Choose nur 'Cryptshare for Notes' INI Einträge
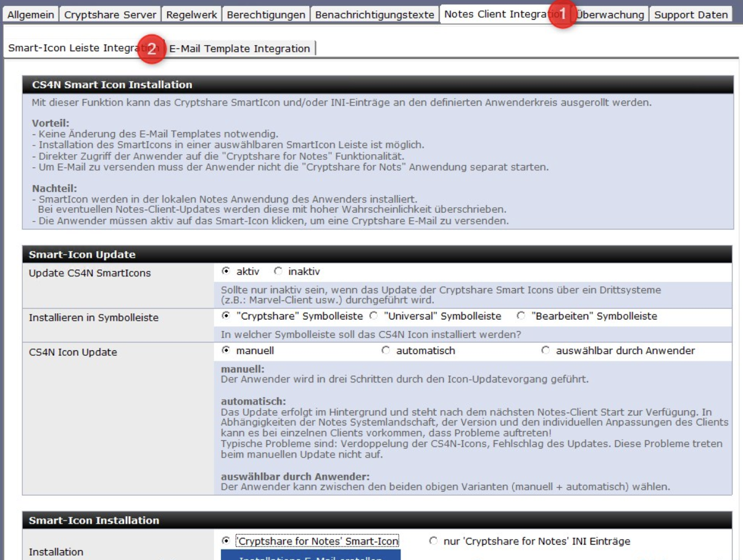Image resolution: width=743 pixels, height=560 pixels. tap(433, 541)
